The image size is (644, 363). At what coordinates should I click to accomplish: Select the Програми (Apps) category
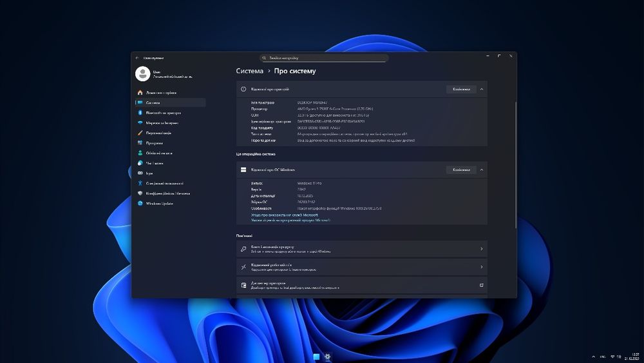(171, 143)
